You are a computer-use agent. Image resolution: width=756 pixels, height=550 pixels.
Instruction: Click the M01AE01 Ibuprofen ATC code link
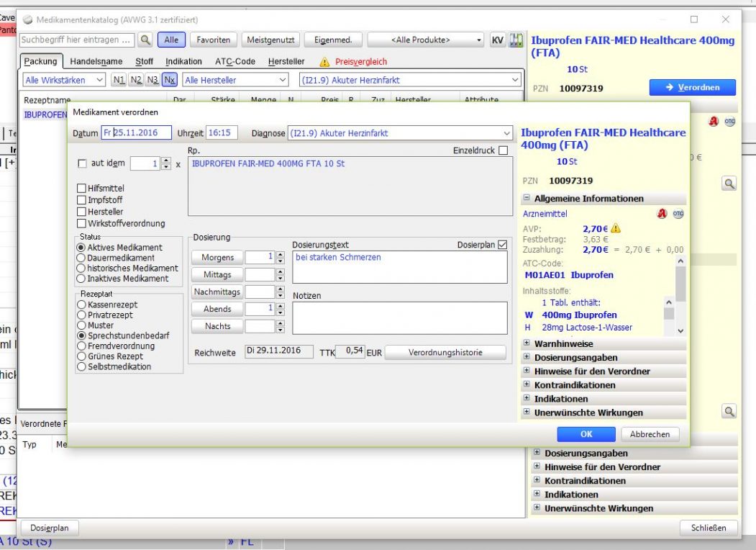pos(569,275)
